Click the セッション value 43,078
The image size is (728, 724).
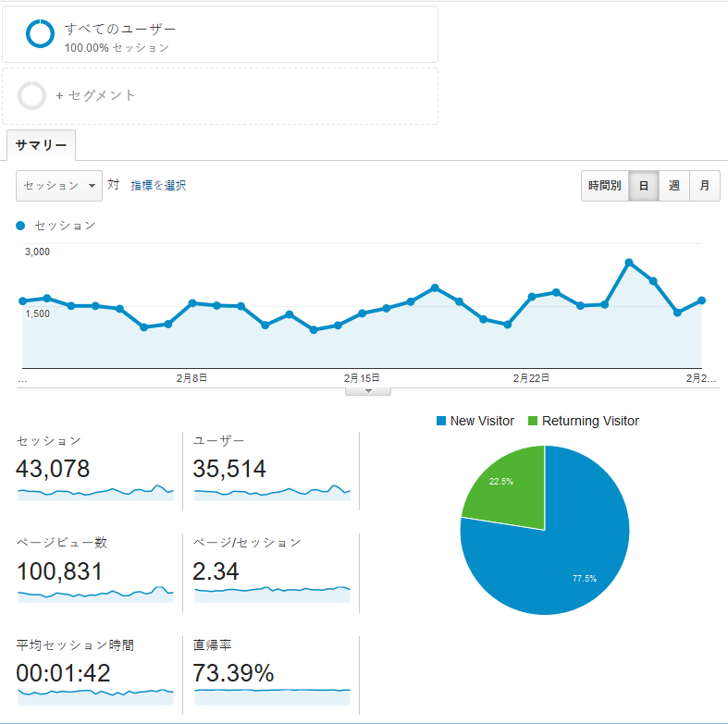point(53,469)
